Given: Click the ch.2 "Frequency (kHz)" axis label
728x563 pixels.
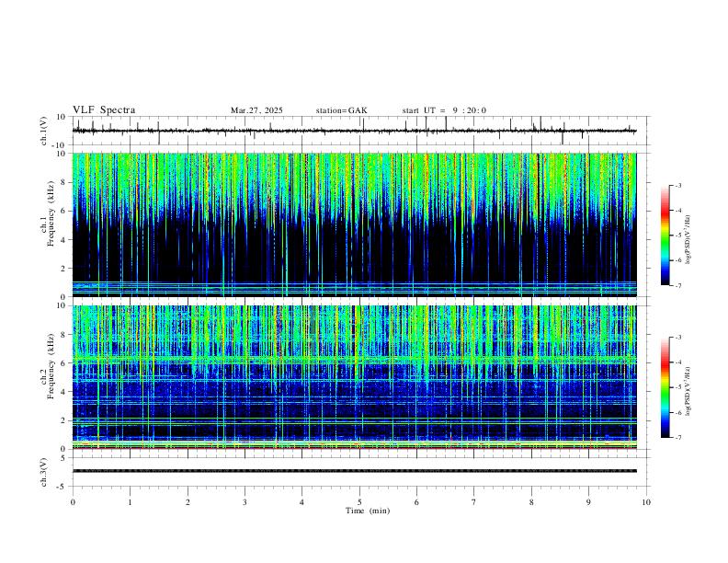Looking at the screenshot, I should pos(51,366).
